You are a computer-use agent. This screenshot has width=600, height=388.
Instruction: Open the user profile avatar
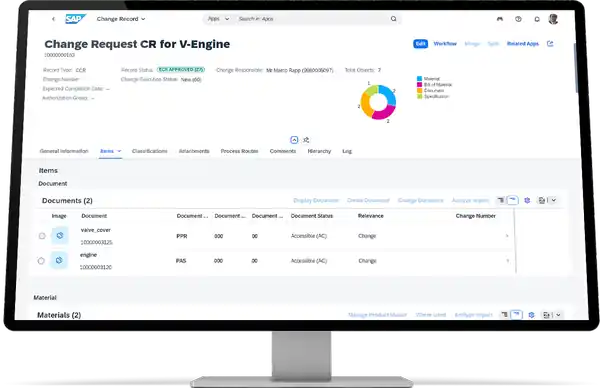tap(553, 19)
